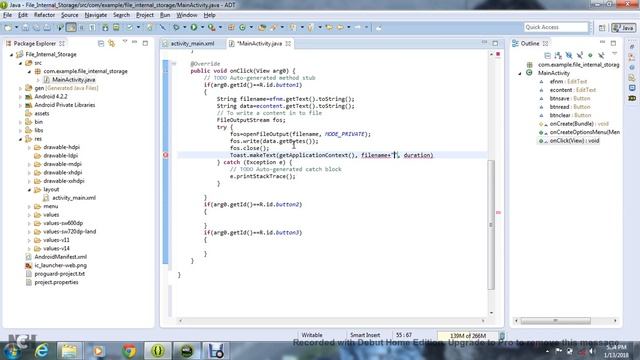This screenshot has height=360, width=640.
Task: Click the error marker on Toast line
Action: [x=166, y=155]
